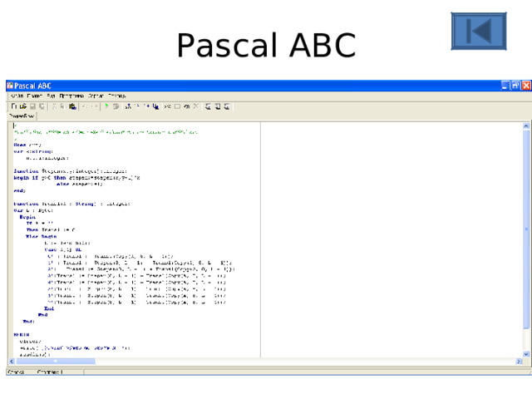
Task: Click the middle of three window icons
Action: tap(218, 106)
